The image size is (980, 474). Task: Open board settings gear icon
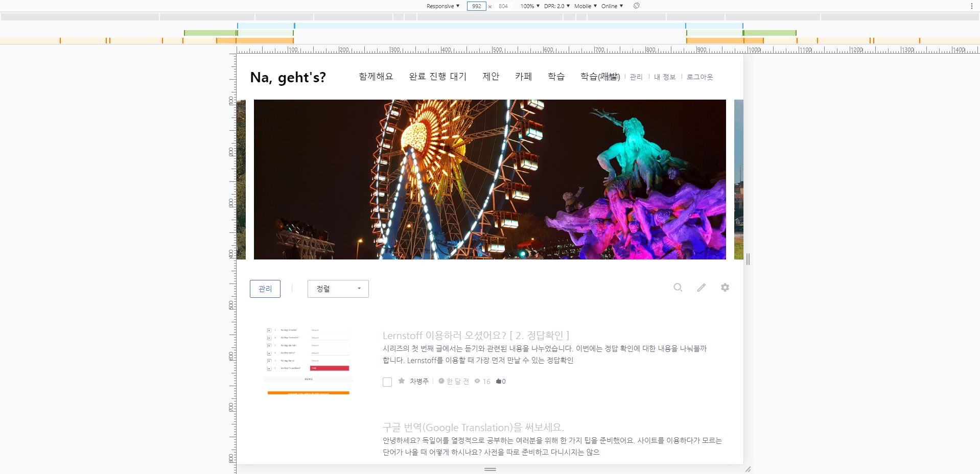(x=725, y=288)
